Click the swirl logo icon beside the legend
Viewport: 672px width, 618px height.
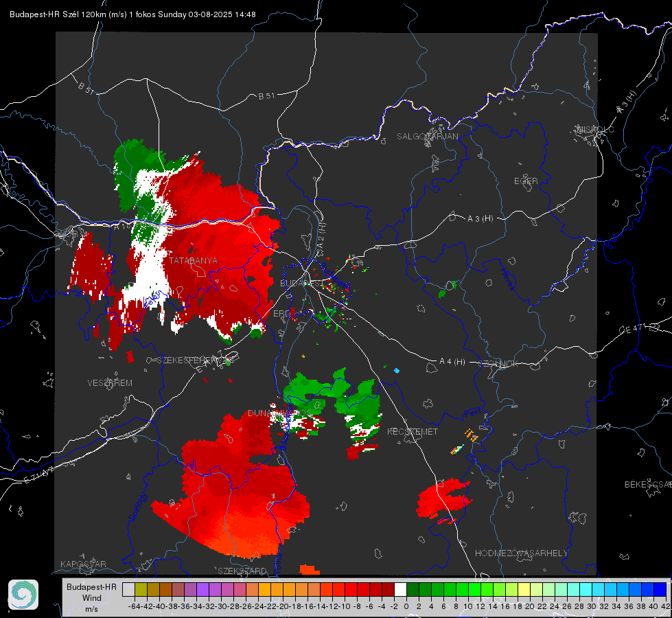[23, 595]
